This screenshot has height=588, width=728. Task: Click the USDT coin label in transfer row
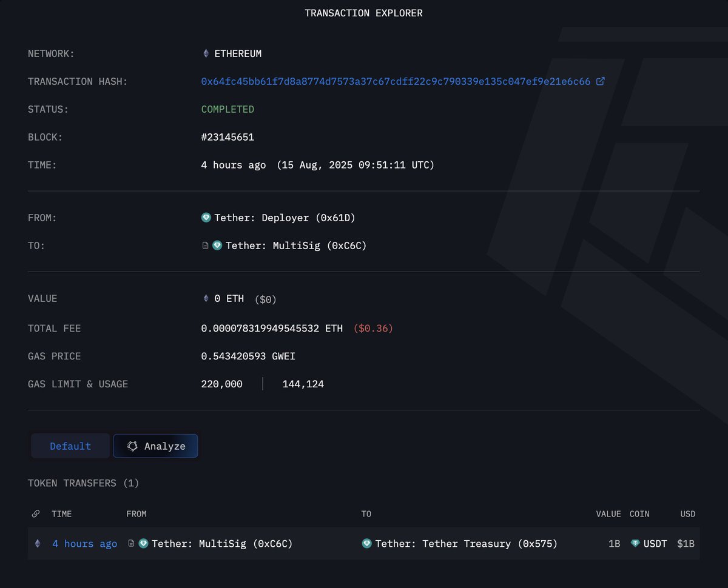coord(656,544)
